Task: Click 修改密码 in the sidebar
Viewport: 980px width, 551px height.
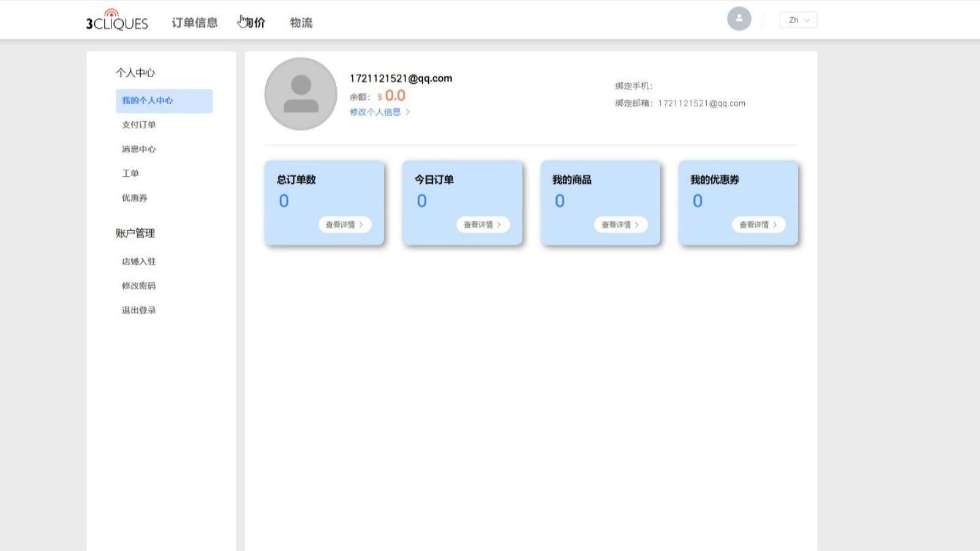Action: (x=138, y=285)
